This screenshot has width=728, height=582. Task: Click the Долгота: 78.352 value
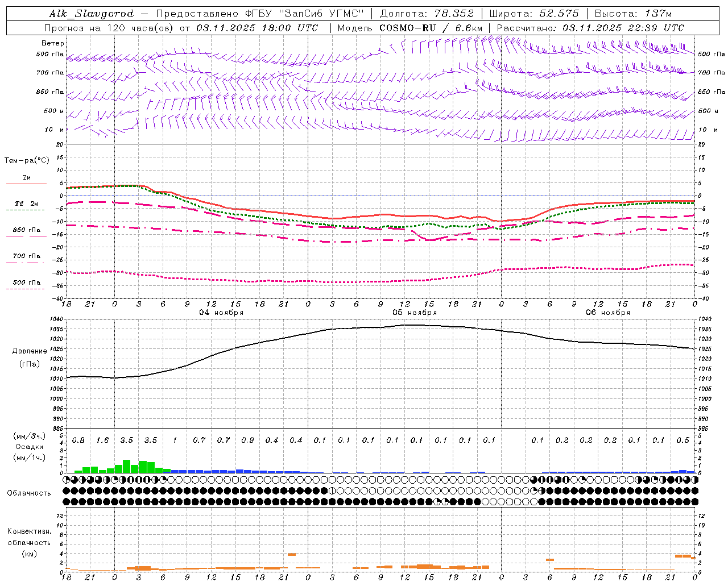click(427, 14)
